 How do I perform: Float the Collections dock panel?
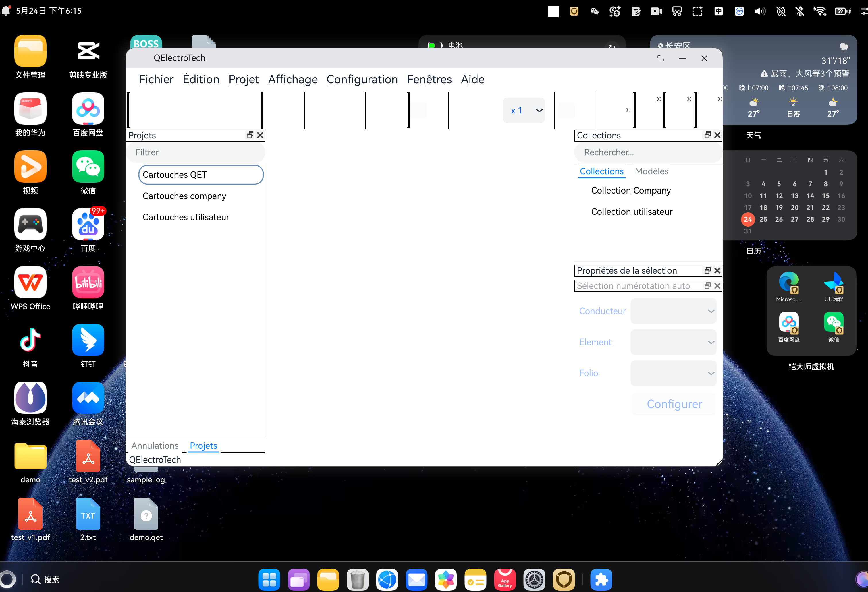[x=707, y=135]
